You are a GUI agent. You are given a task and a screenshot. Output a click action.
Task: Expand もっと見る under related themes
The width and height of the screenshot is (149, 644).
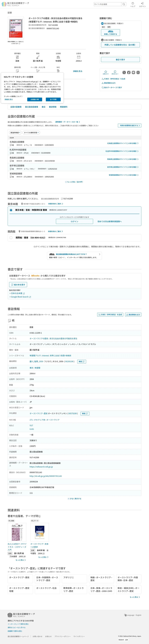coord(135,597)
